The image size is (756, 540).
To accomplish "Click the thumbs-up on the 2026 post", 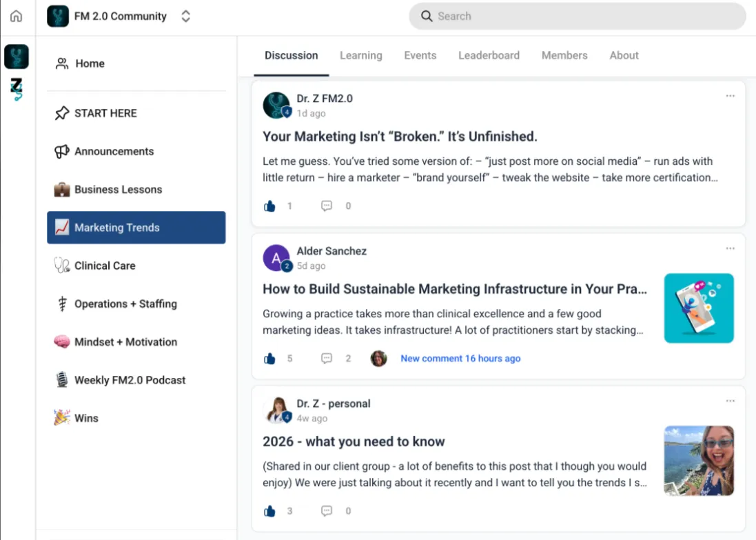I will pyautogui.click(x=270, y=511).
